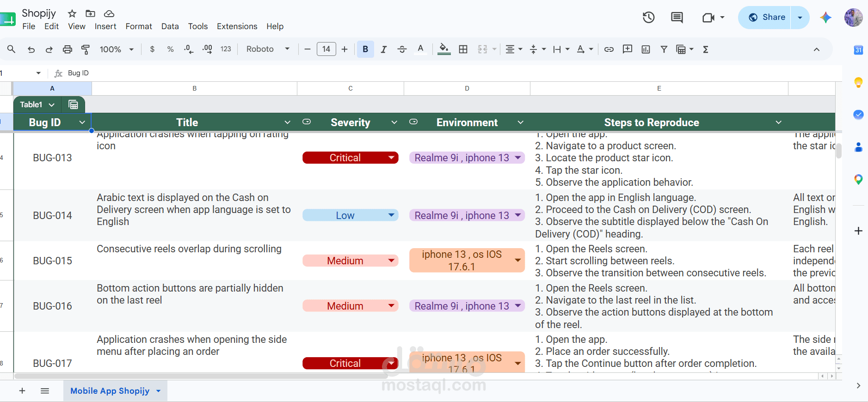Open the Extensions menu
Screen dimensions: 868x402
237,26
